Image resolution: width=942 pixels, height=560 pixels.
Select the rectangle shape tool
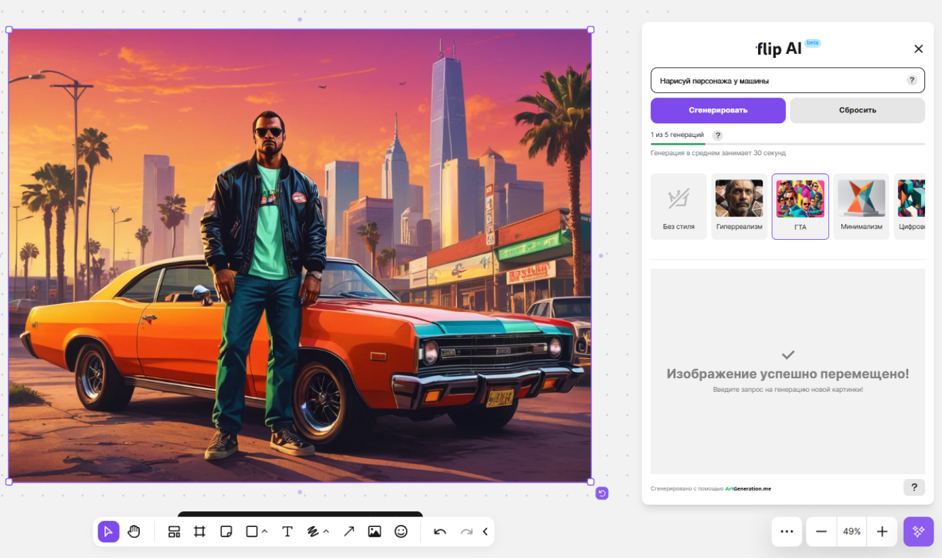tap(252, 531)
